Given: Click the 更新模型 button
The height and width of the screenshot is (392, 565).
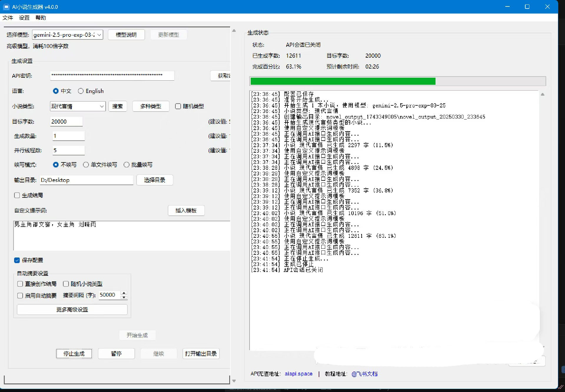Looking at the screenshot, I should [168, 35].
